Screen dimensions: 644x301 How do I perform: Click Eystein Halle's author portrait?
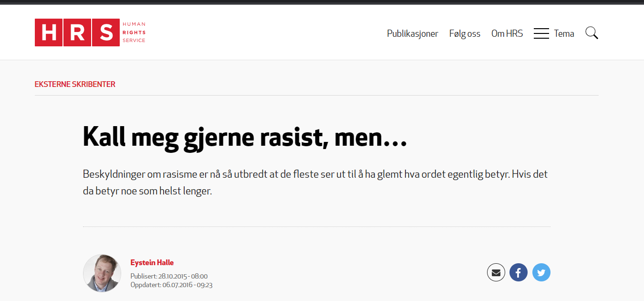[102, 273]
